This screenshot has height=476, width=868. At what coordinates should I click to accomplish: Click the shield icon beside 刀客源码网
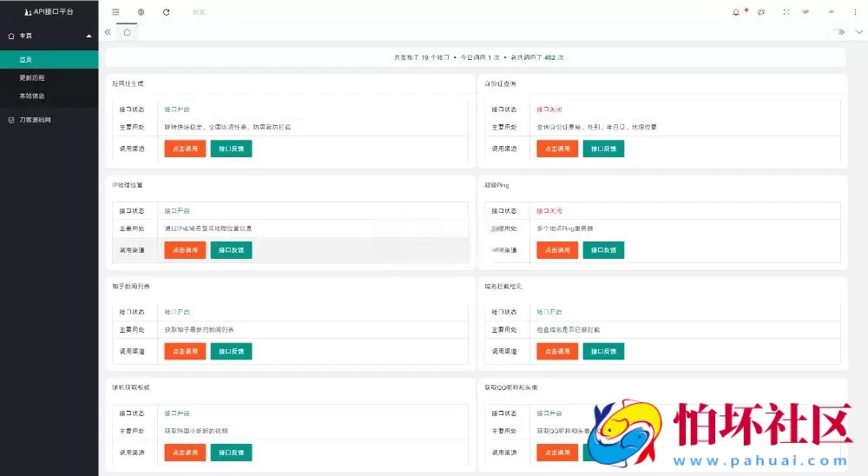coord(11,120)
